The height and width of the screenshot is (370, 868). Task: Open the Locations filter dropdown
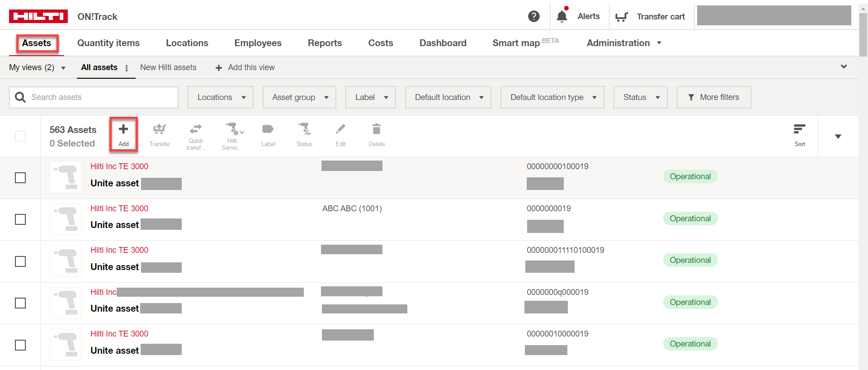[221, 97]
